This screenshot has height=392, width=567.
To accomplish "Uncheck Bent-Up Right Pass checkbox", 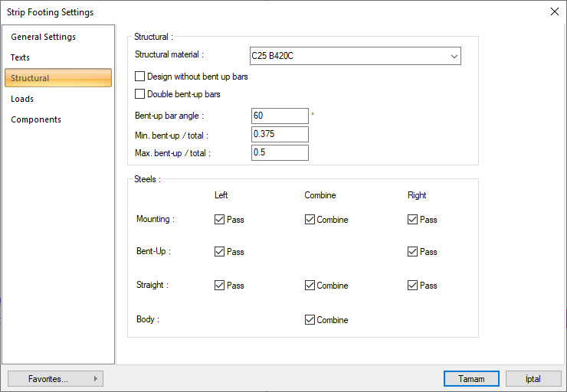I will (413, 252).
